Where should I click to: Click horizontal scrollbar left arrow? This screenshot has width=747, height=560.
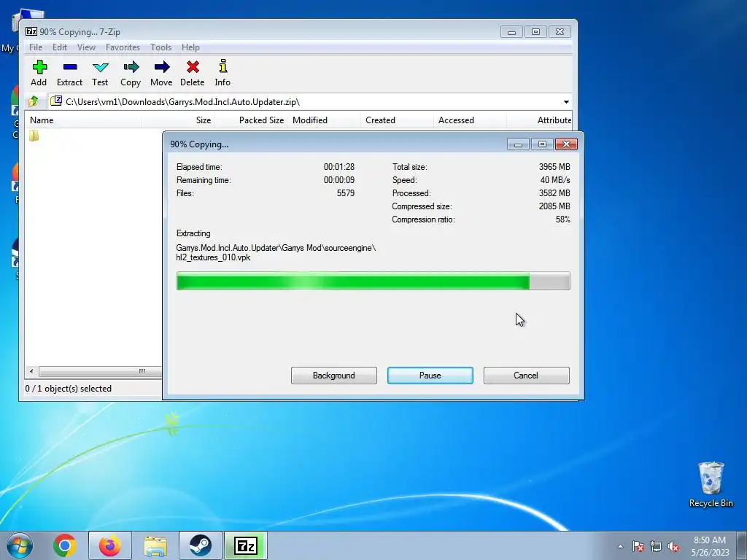tap(31, 371)
